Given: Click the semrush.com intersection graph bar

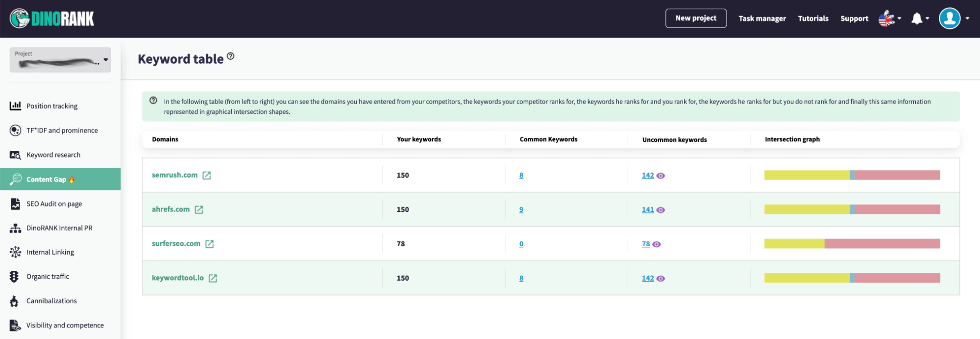Looking at the screenshot, I should [x=852, y=175].
